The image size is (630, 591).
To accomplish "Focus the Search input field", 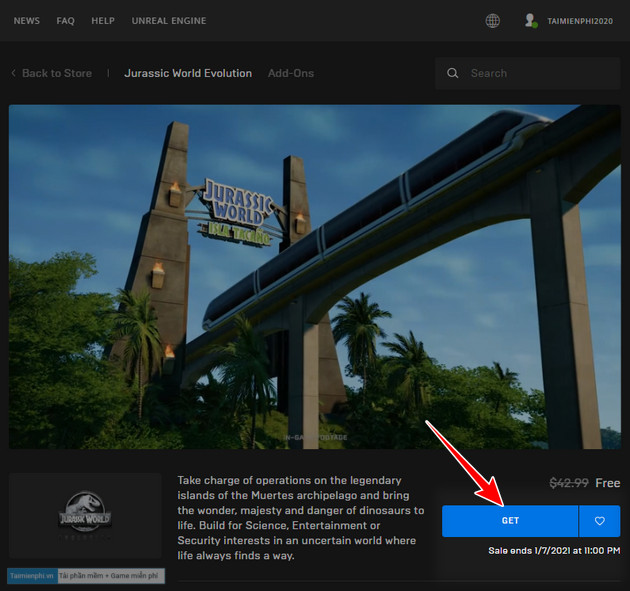I will (x=528, y=73).
